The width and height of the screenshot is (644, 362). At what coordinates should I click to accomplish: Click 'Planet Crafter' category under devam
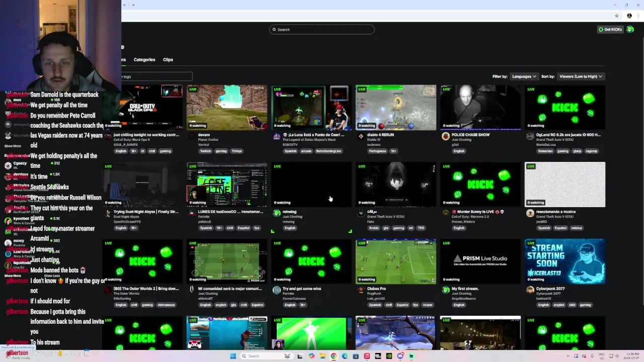pos(208,140)
